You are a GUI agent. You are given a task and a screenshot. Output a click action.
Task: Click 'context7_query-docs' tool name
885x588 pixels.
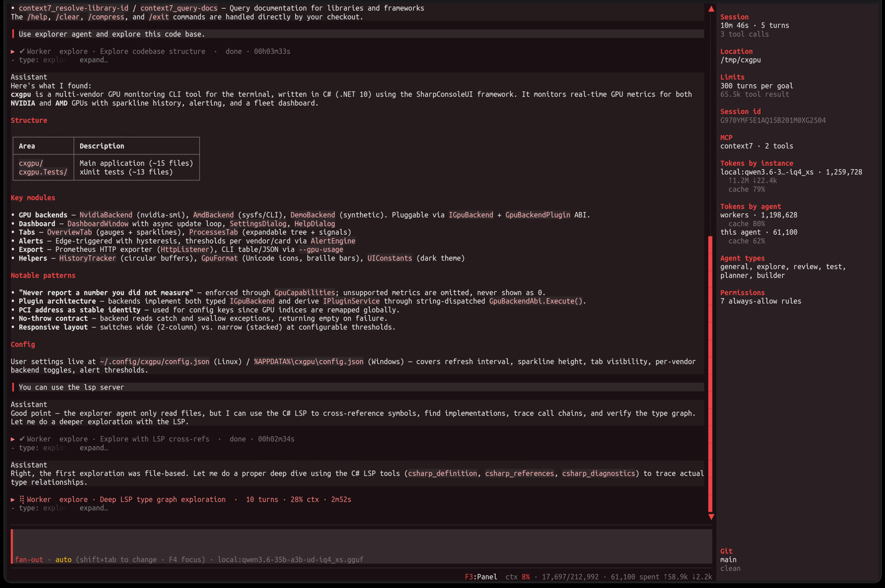179,8
